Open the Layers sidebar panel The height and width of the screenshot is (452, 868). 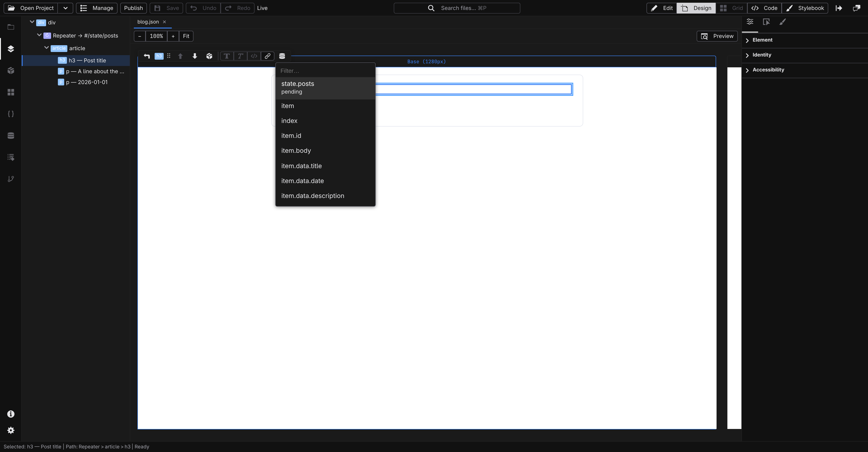[x=11, y=49]
